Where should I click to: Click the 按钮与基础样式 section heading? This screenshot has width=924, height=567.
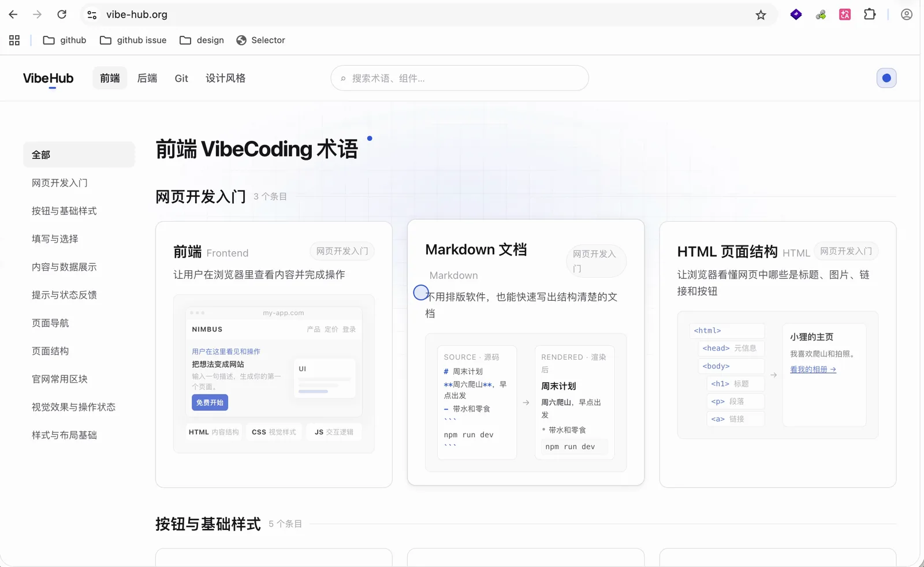click(208, 524)
